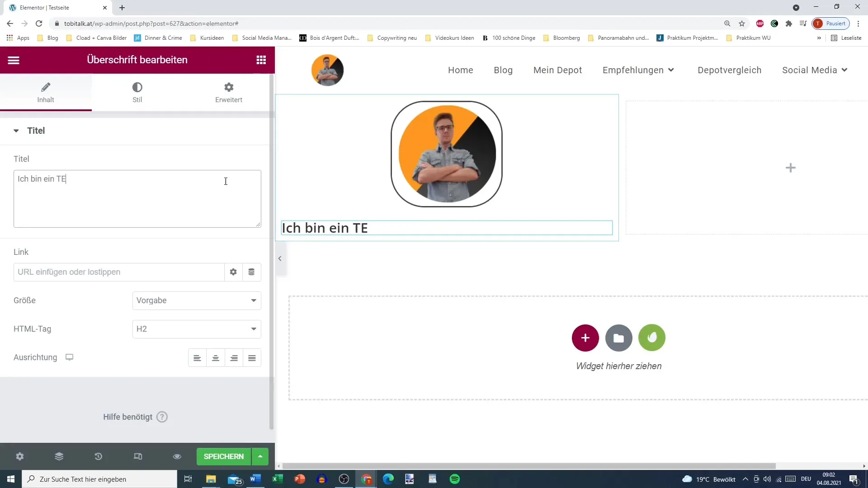
Task: Go back in browser
Action: 10,23
